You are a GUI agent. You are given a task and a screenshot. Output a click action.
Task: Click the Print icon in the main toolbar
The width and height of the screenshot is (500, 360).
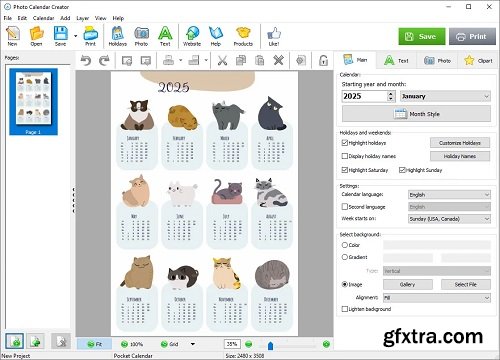tap(90, 36)
